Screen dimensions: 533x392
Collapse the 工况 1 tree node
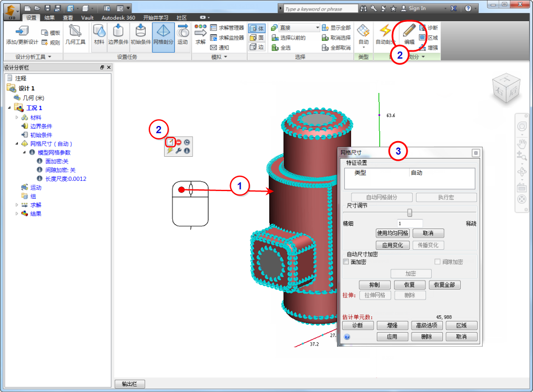[x=10, y=108]
